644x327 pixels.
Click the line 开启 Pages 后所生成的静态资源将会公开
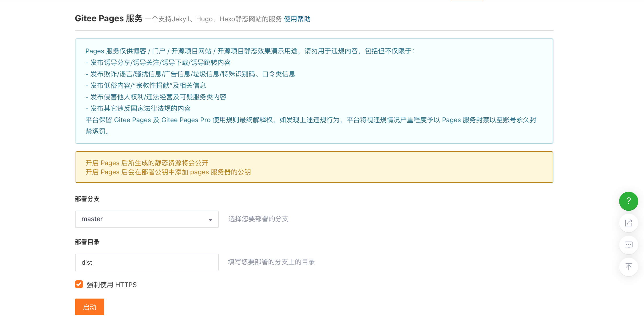[147, 163]
